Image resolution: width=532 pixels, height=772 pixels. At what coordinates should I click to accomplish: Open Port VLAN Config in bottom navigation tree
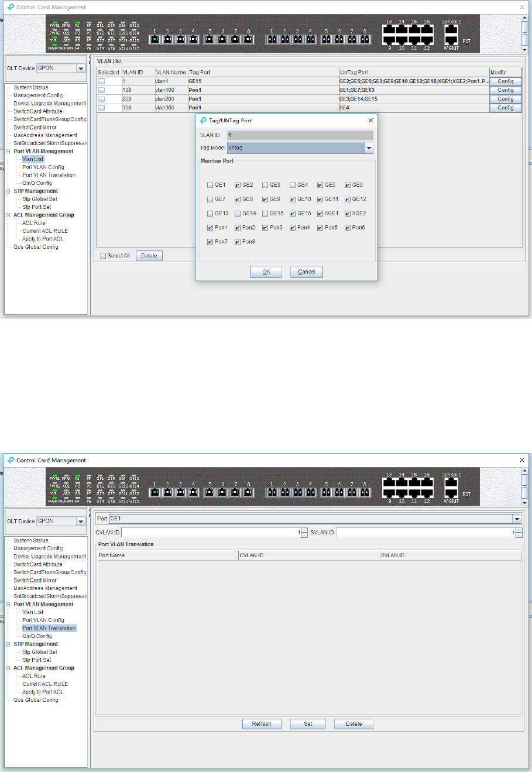(x=43, y=620)
